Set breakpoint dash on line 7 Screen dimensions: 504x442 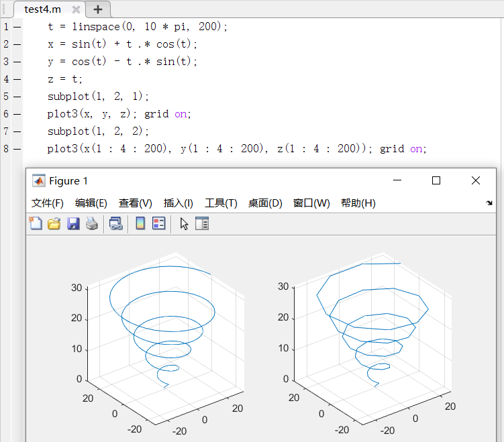17,131
